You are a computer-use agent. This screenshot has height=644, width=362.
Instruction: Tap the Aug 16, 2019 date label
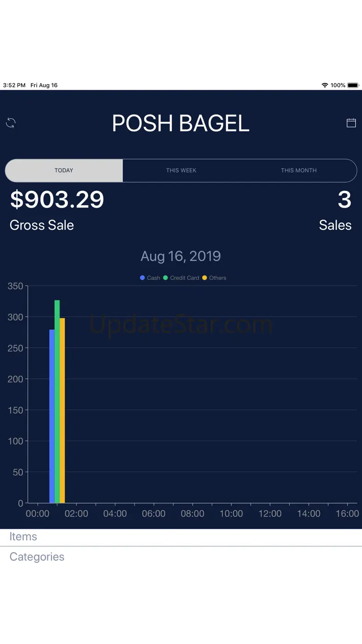(181, 256)
